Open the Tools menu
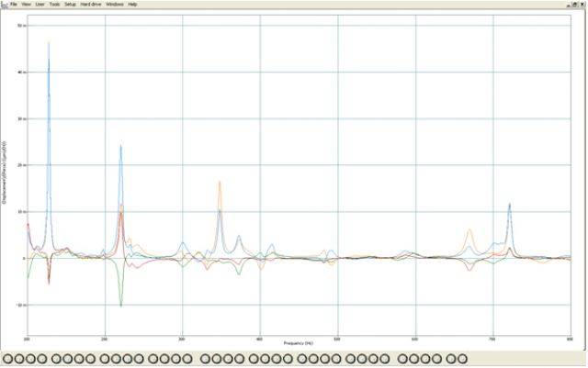The width and height of the screenshot is (588, 368). [x=54, y=4]
